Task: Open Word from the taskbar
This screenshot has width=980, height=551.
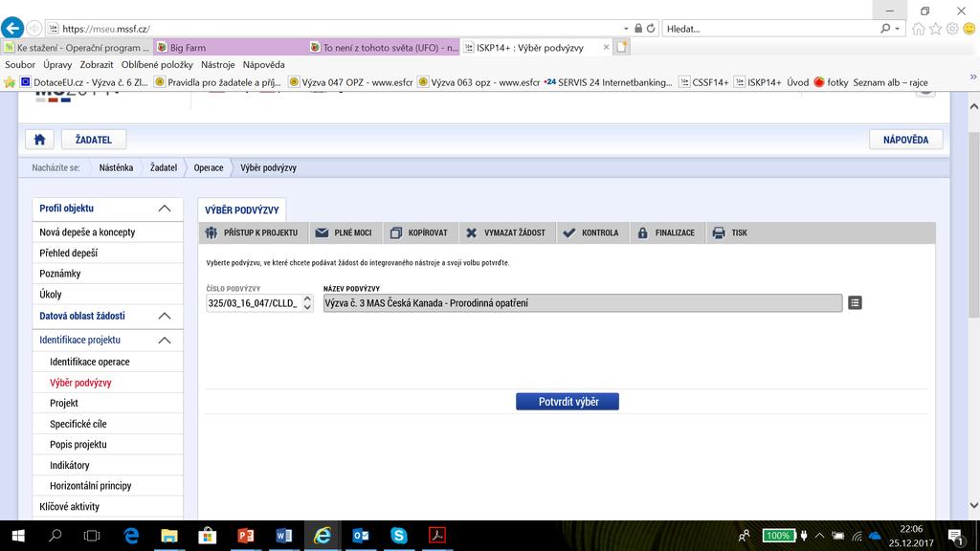Action: (283, 536)
